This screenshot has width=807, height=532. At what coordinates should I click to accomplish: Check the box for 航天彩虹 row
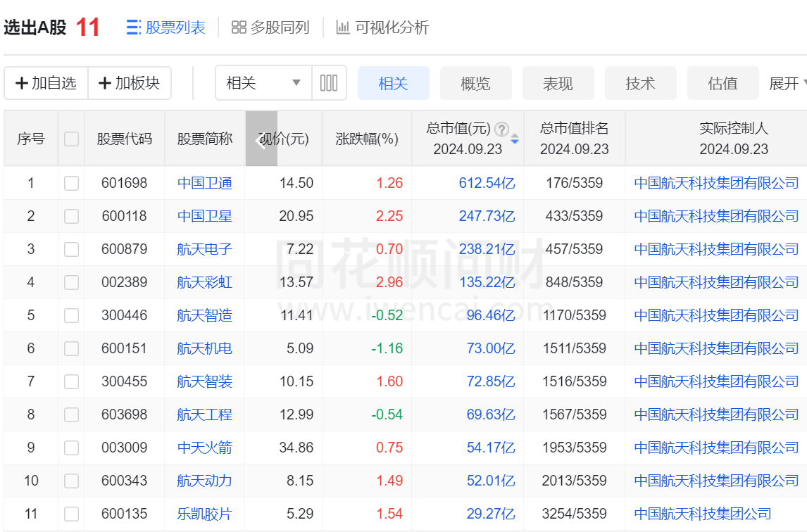[71, 282]
